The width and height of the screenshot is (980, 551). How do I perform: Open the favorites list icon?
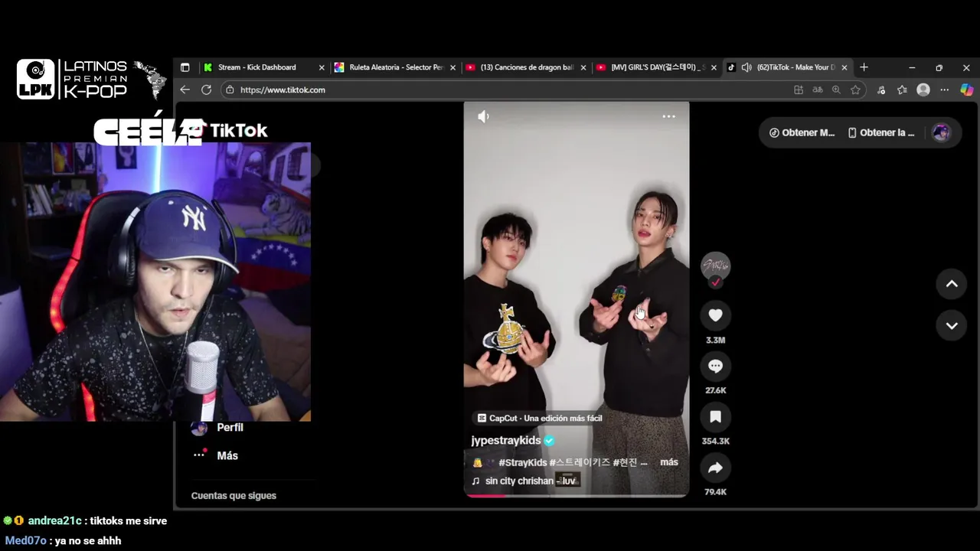point(902,90)
